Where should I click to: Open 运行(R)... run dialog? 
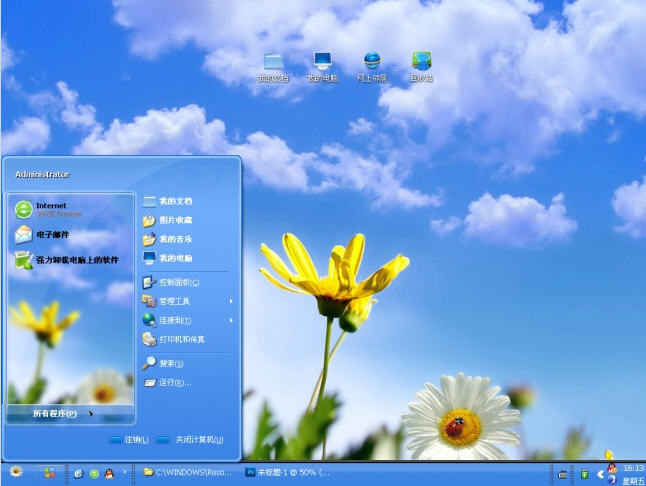(x=187, y=383)
